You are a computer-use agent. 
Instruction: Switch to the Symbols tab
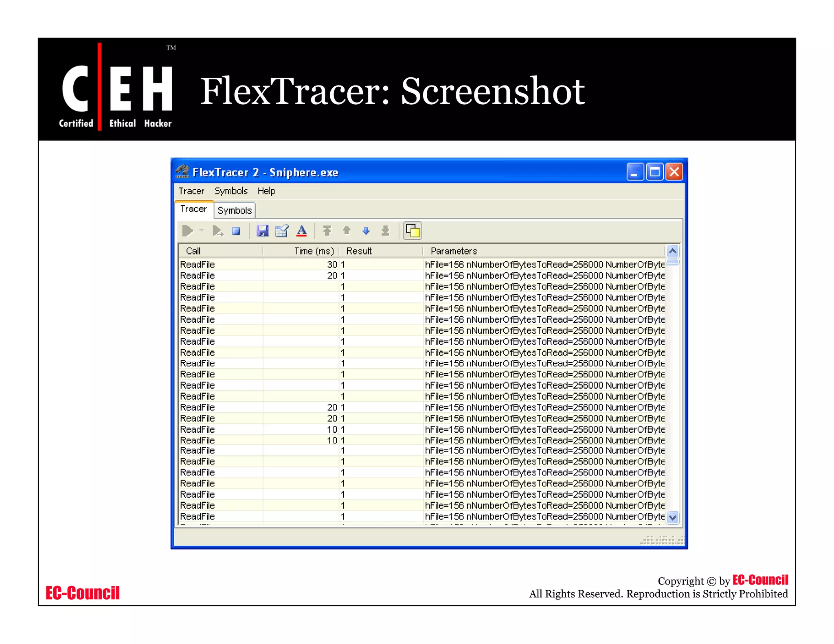[235, 210]
